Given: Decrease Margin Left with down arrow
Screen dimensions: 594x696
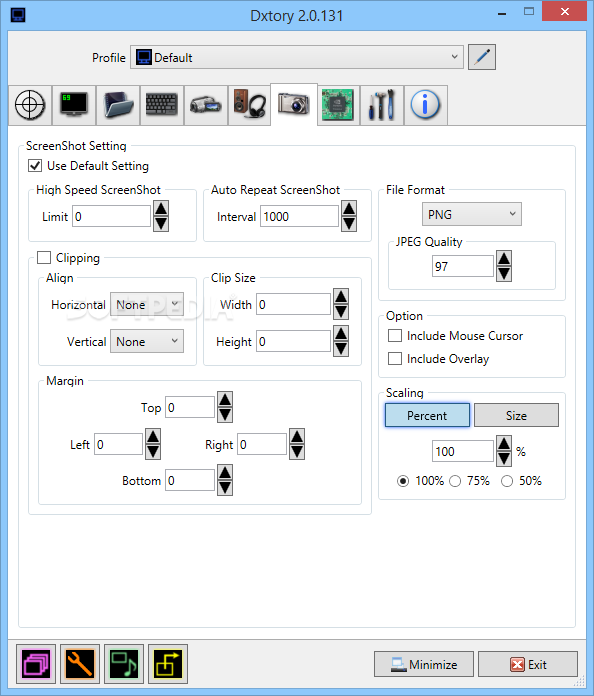Looking at the screenshot, I should (x=153, y=452).
